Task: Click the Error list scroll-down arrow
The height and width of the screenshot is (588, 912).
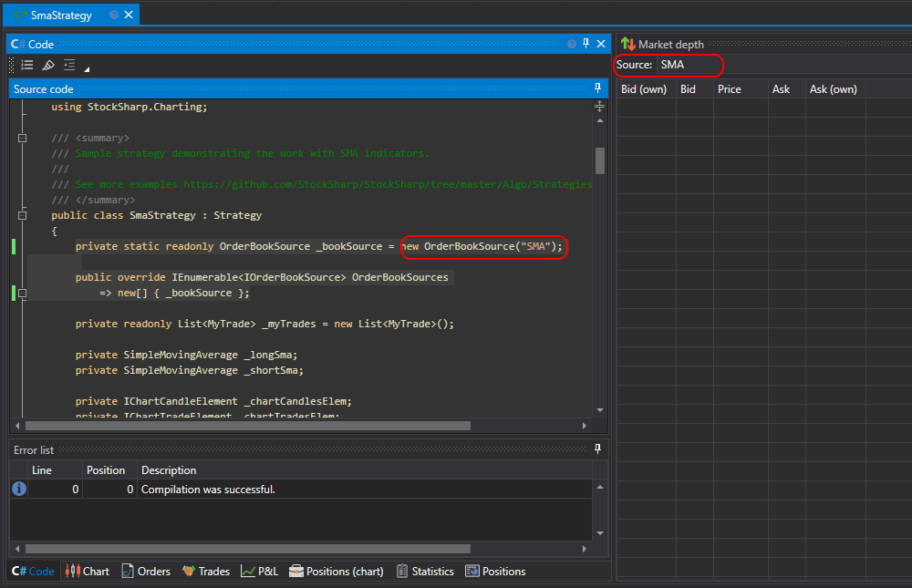Action: tap(600, 532)
